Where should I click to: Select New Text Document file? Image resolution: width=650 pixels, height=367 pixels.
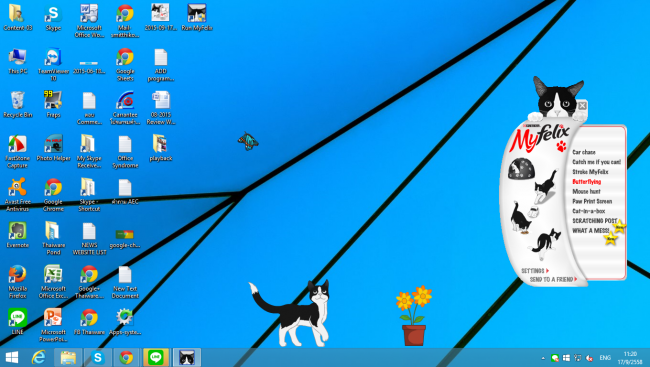click(x=125, y=282)
